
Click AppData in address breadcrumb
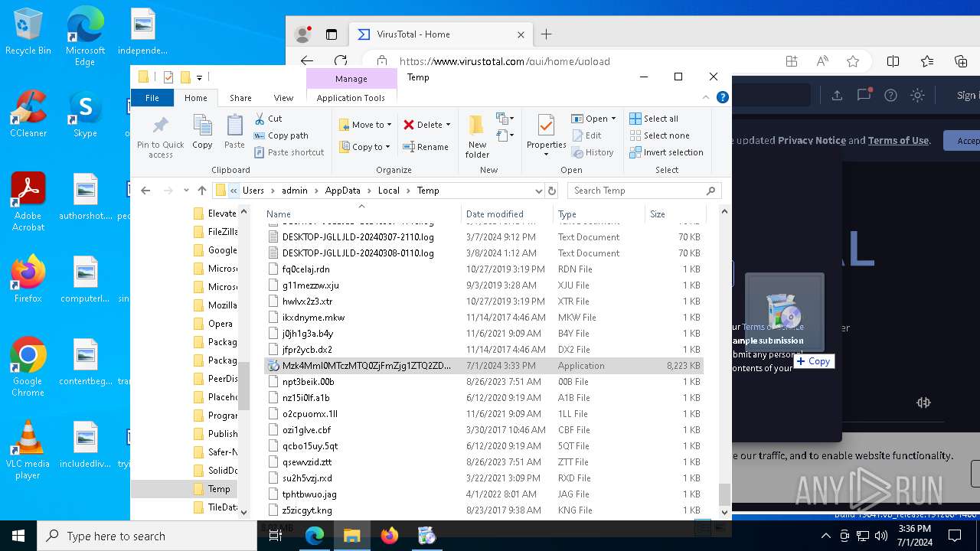[342, 191]
